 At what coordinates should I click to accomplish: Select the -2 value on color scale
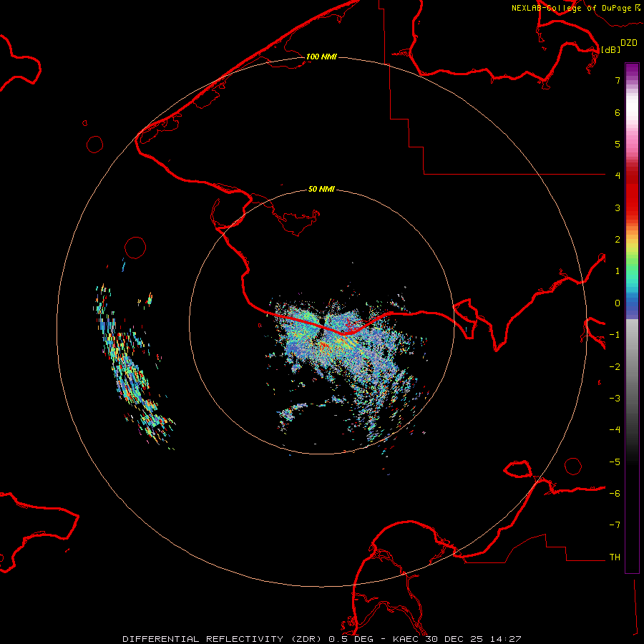click(x=615, y=367)
